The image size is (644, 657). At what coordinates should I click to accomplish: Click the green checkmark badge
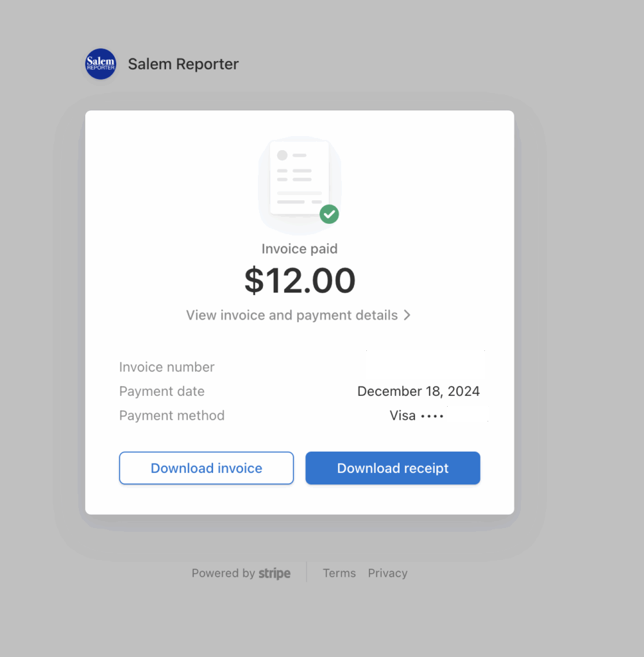click(x=329, y=214)
